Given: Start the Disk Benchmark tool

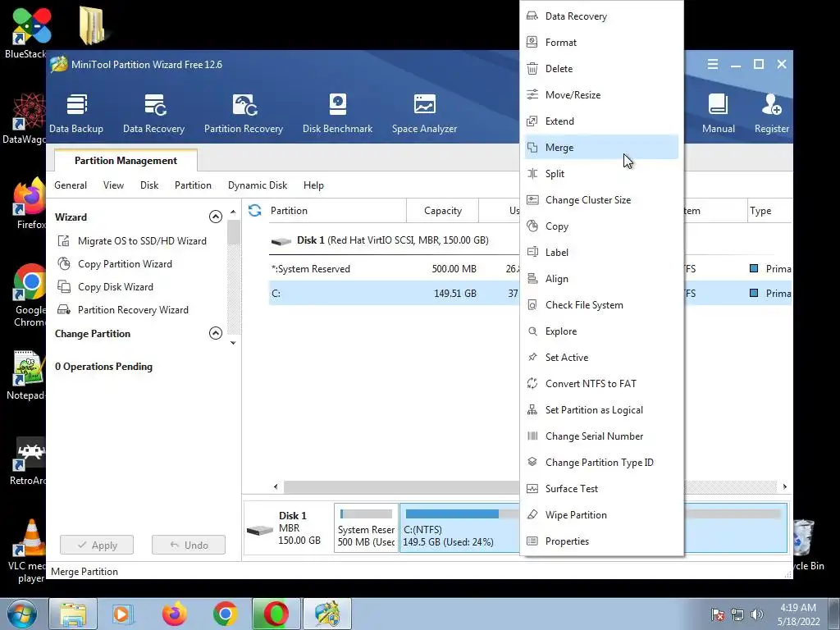Looking at the screenshot, I should point(337,113).
